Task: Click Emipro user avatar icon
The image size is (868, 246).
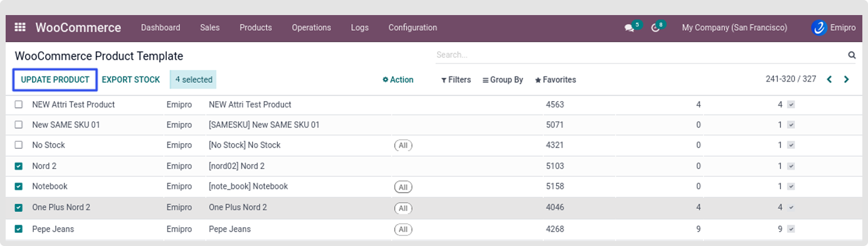Action: [818, 28]
